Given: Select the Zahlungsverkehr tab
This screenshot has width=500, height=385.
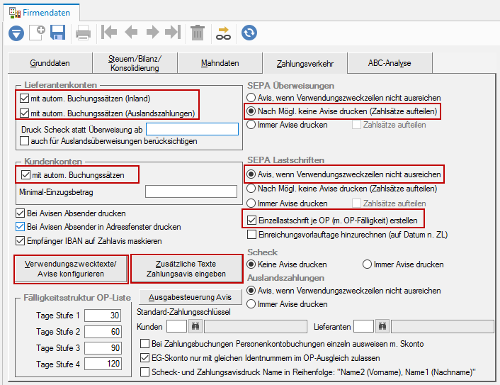Looking at the screenshot, I should click(x=305, y=63).
